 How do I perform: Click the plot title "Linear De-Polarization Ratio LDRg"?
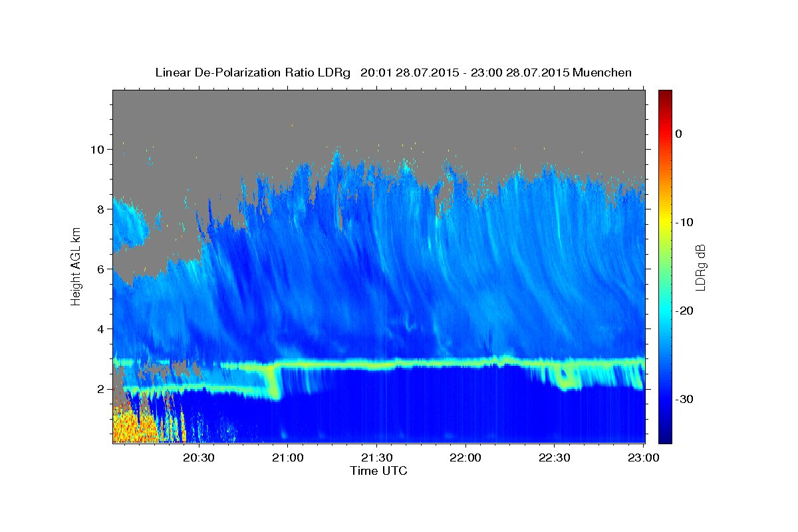point(252,72)
